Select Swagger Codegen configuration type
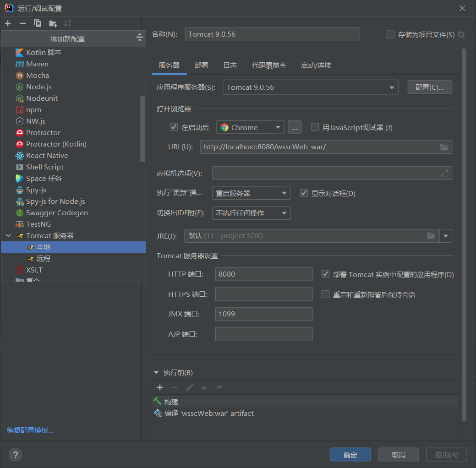 click(x=73, y=213)
